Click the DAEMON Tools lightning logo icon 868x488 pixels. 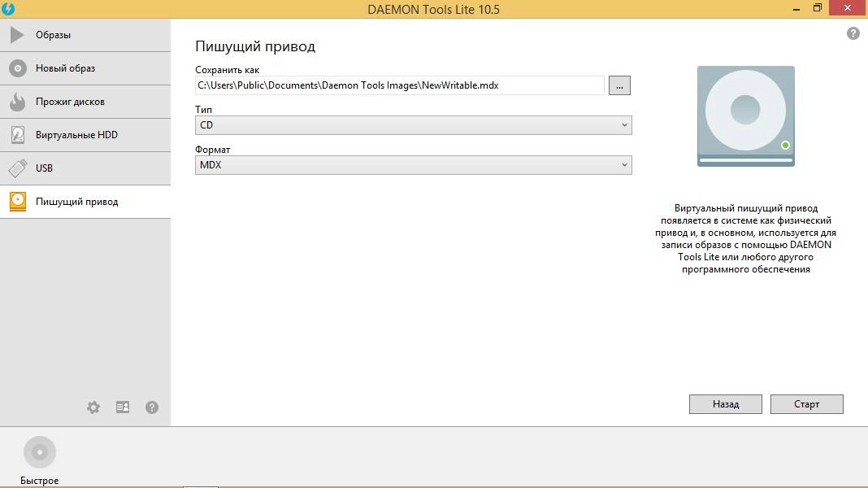(8, 9)
